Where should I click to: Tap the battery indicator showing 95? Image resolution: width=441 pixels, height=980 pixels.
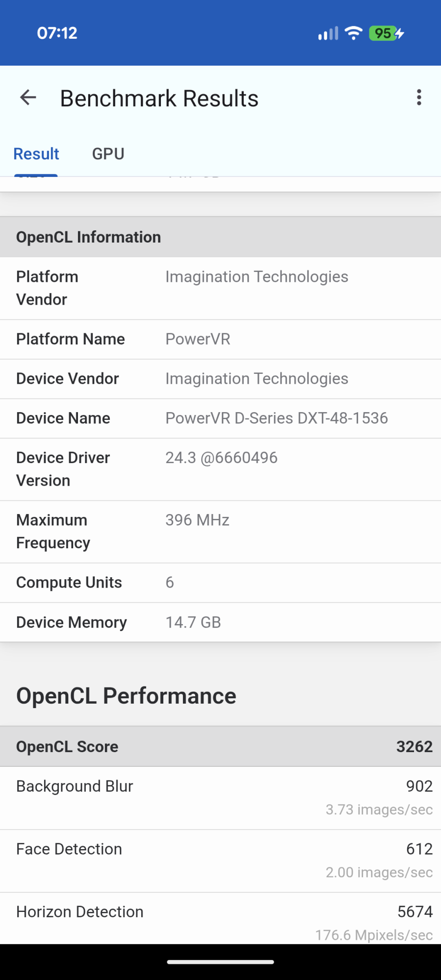(x=386, y=33)
